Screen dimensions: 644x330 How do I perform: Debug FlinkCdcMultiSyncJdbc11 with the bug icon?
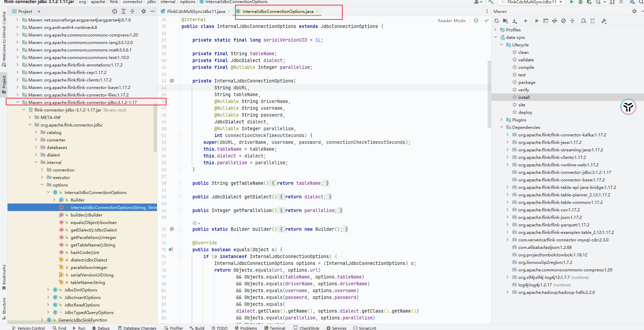coord(580,2)
